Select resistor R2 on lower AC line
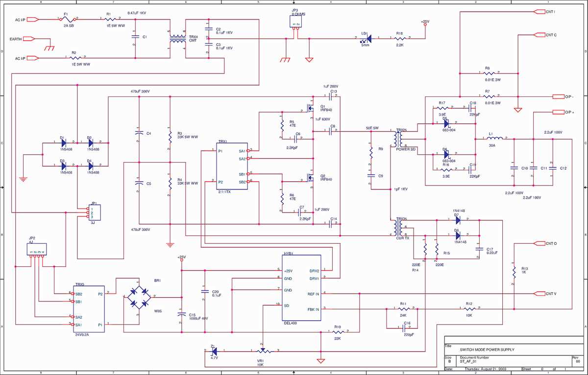This screenshot has height=375, width=588. [x=75, y=58]
